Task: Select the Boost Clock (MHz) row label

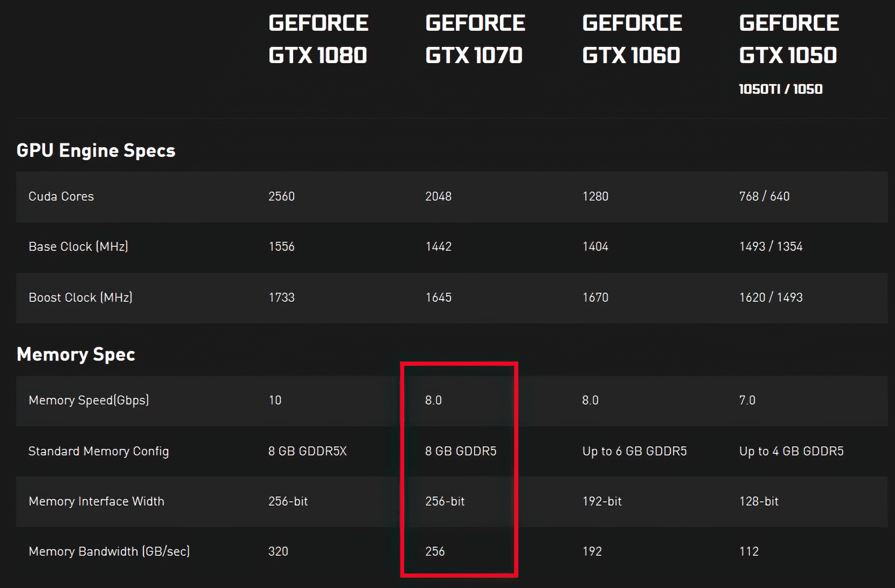Action: tap(80, 297)
